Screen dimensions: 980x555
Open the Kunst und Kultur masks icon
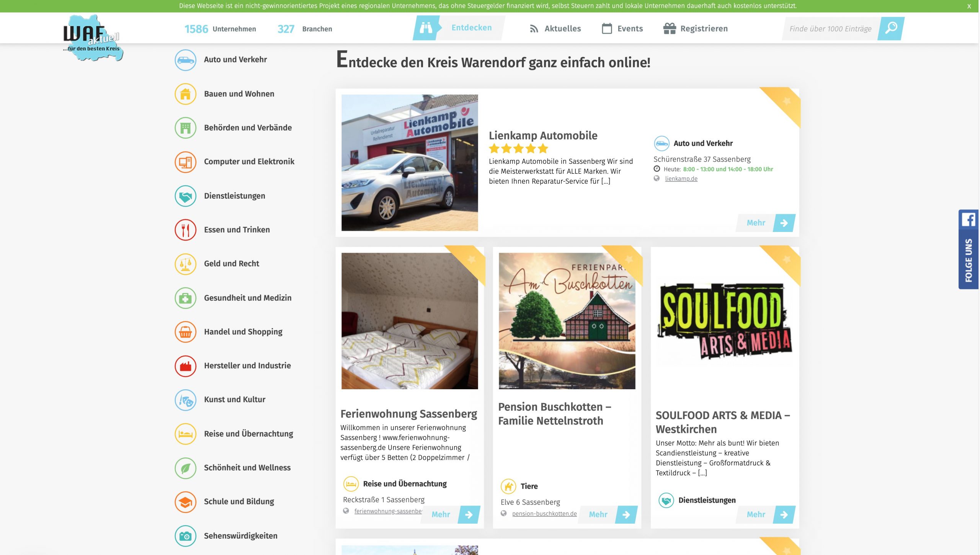[x=185, y=400]
